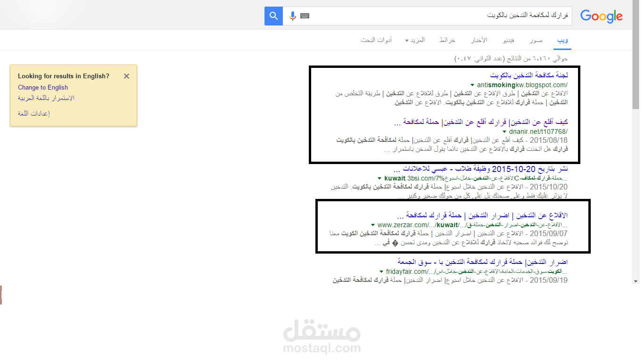Switch to the 'فيديو' tab

tap(509, 40)
